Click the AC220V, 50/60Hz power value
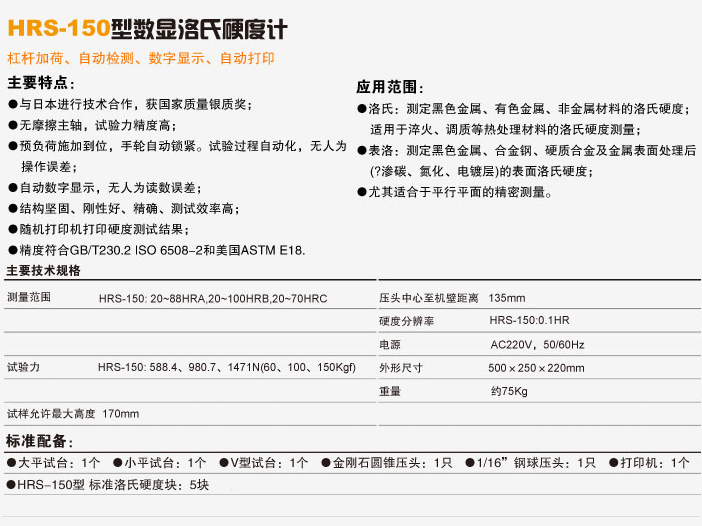Screen dimensions: 702x526 [x=536, y=344]
